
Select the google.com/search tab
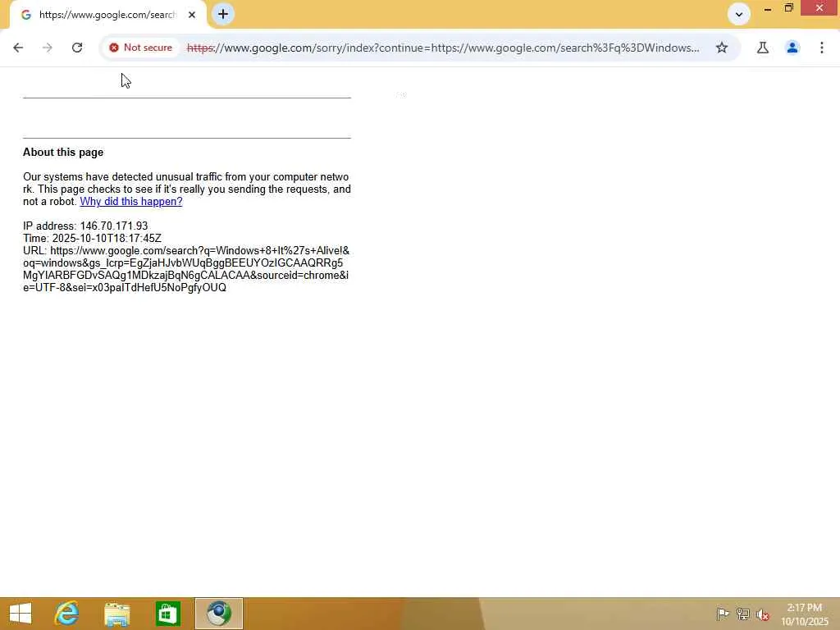(x=107, y=15)
